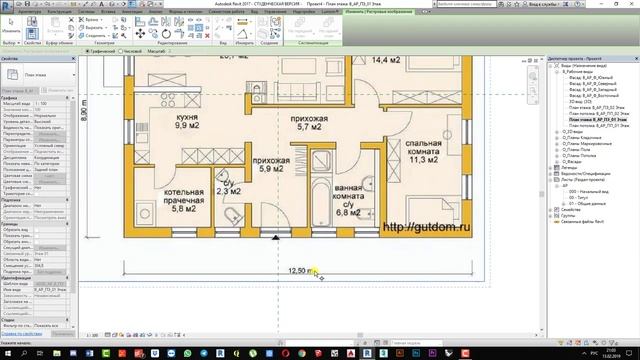Image resolution: width=640 pixels, height=360 pixels.
Task: Toggle 'Обрезать вид' checkbox in Properties
Action: point(37,230)
